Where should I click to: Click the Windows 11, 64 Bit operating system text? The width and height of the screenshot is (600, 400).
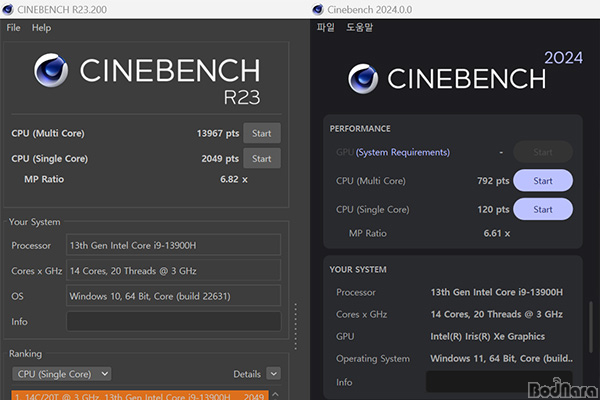point(502,359)
